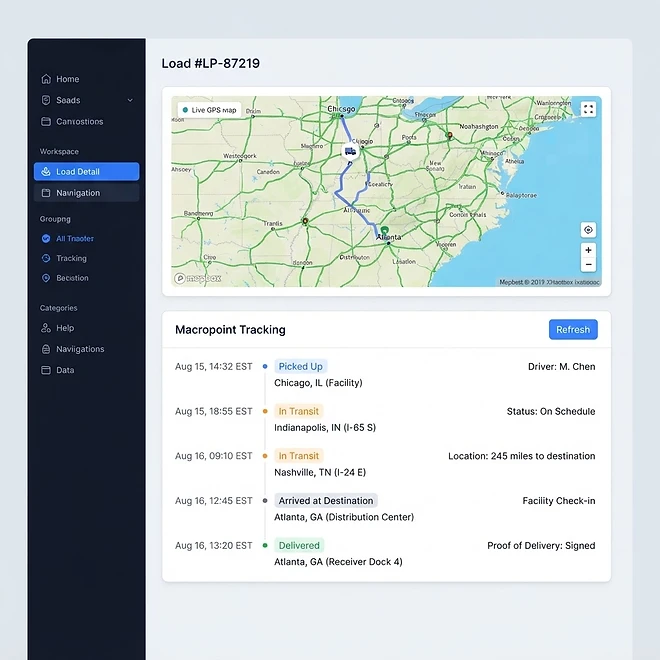Select 'Atlanta, GA (Distribution Center)' text
This screenshot has height=660, width=660.
(x=344, y=517)
